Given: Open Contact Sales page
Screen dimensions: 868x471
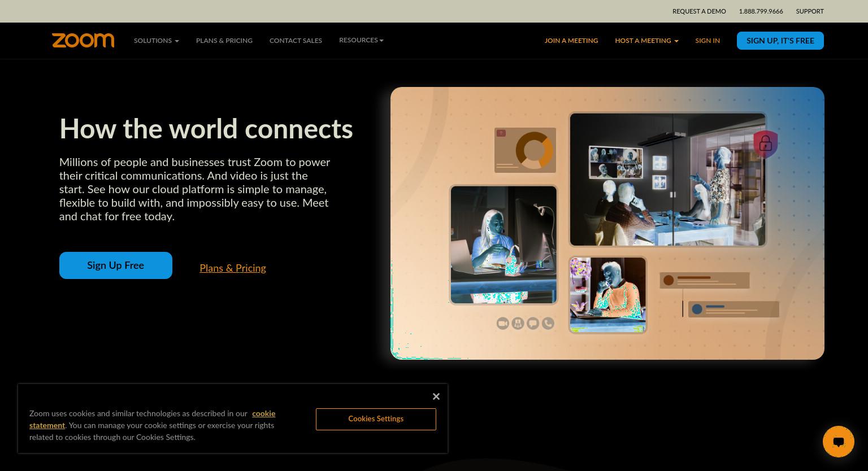Looking at the screenshot, I should tap(296, 41).
